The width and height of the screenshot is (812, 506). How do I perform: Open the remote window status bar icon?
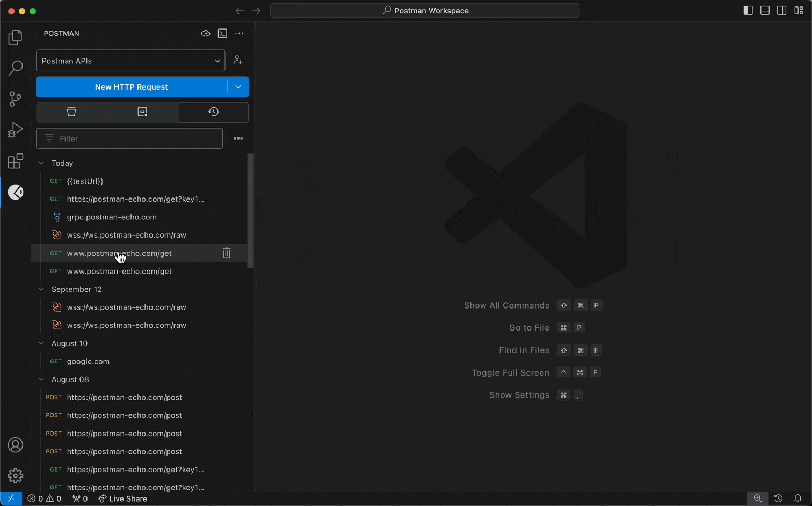click(x=11, y=498)
